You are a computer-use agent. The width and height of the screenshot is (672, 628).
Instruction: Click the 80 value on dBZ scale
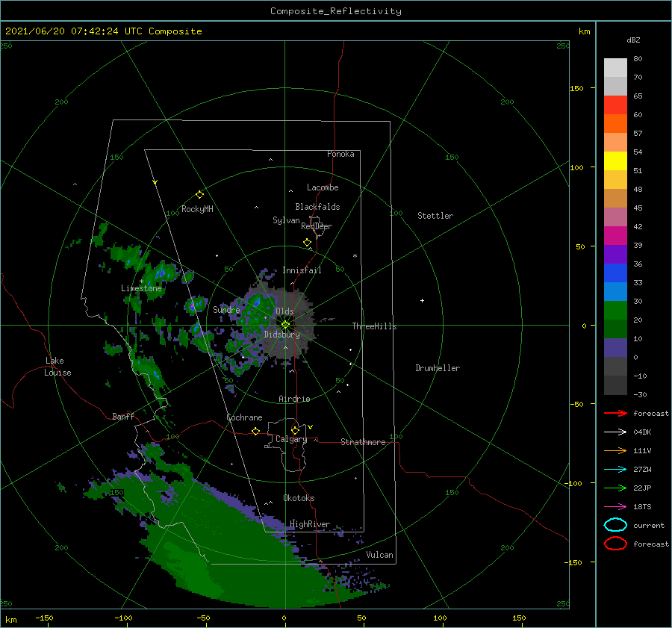tap(638, 59)
